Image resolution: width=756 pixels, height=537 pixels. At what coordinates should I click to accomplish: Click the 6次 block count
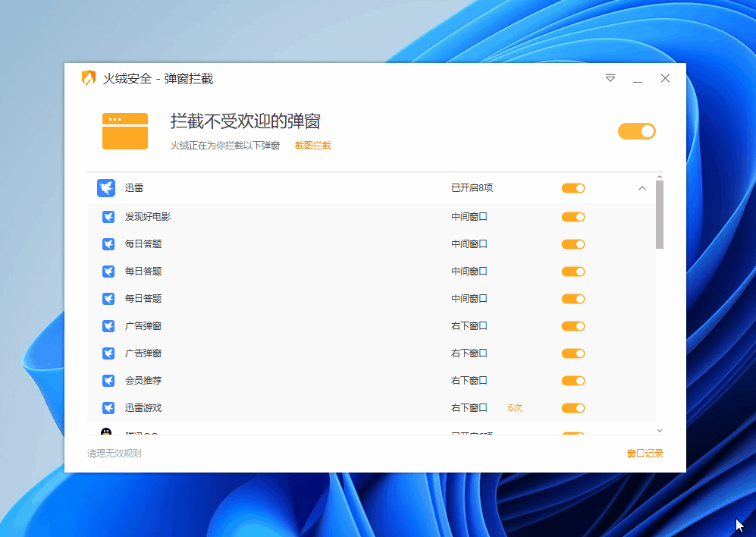tap(515, 408)
